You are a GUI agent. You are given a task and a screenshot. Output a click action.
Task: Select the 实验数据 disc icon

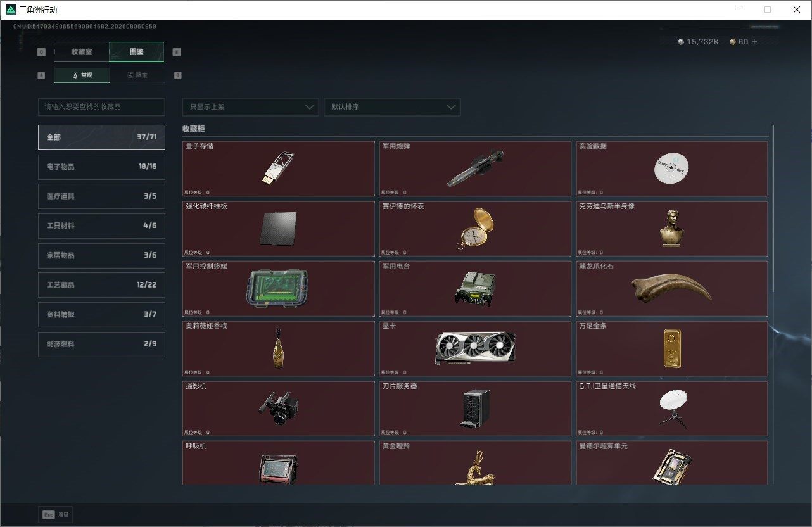pyautogui.click(x=671, y=168)
